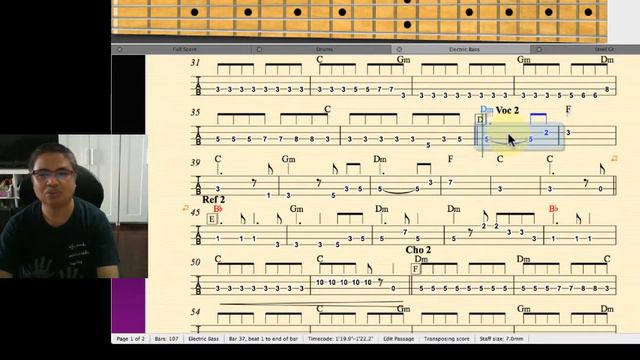The image size is (640, 360).
Task: Select the TAB clef on the bar 50 system
Action: [198, 285]
